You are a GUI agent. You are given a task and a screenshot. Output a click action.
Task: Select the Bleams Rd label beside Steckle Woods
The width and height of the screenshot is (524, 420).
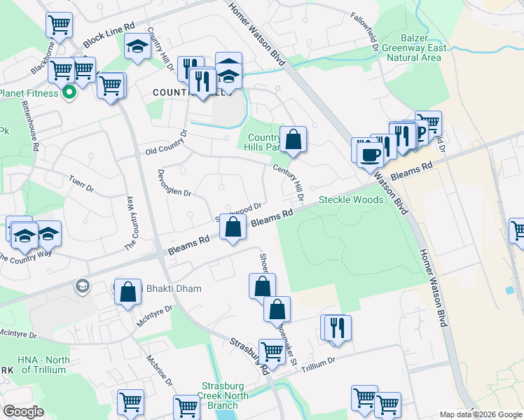click(272, 218)
